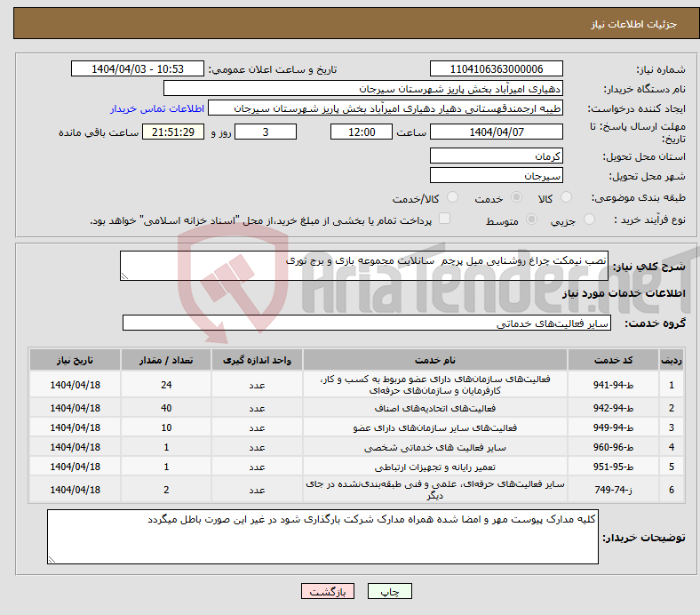Click the ردیف column header
Screen dimensions: 700x615
(671, 360)
